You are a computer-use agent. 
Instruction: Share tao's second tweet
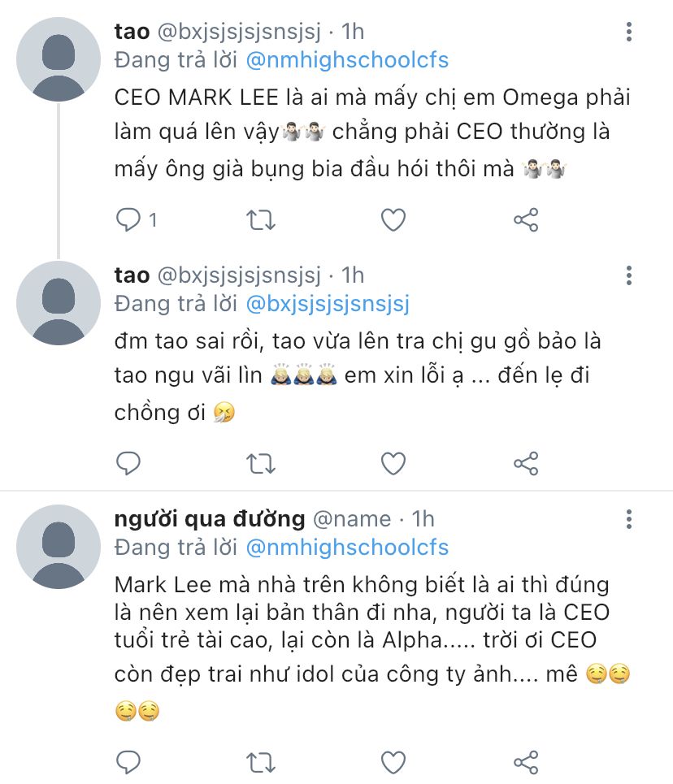click(x=526, y=464)
